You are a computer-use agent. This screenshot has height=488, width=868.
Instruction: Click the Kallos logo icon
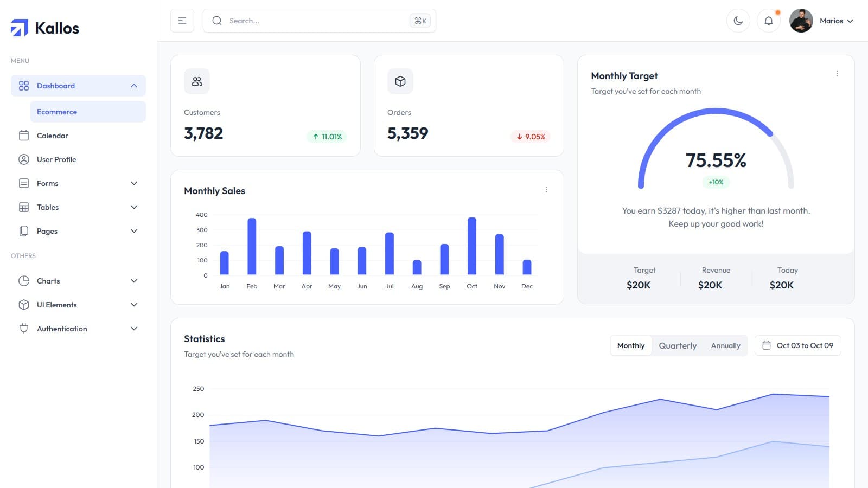point(20,28)
